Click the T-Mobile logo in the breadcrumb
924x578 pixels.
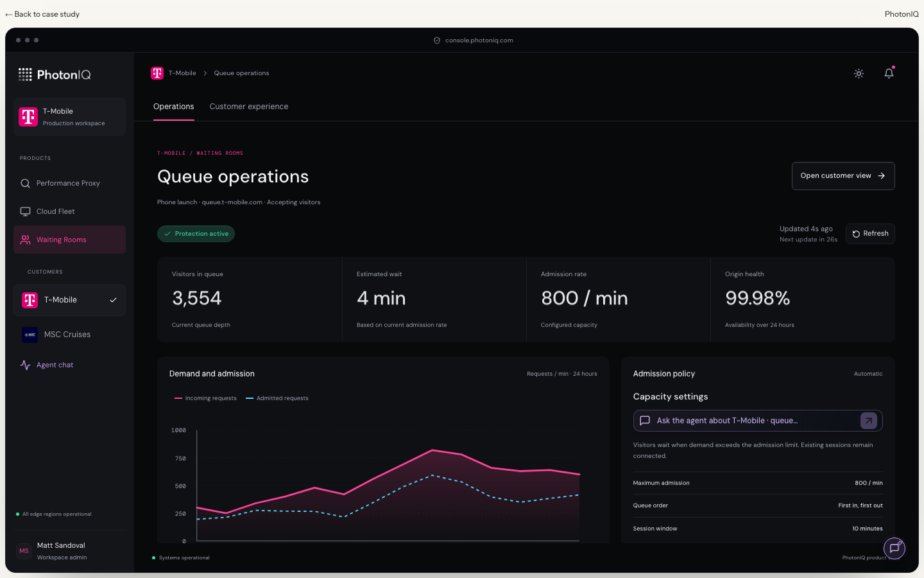click(157, 73)
